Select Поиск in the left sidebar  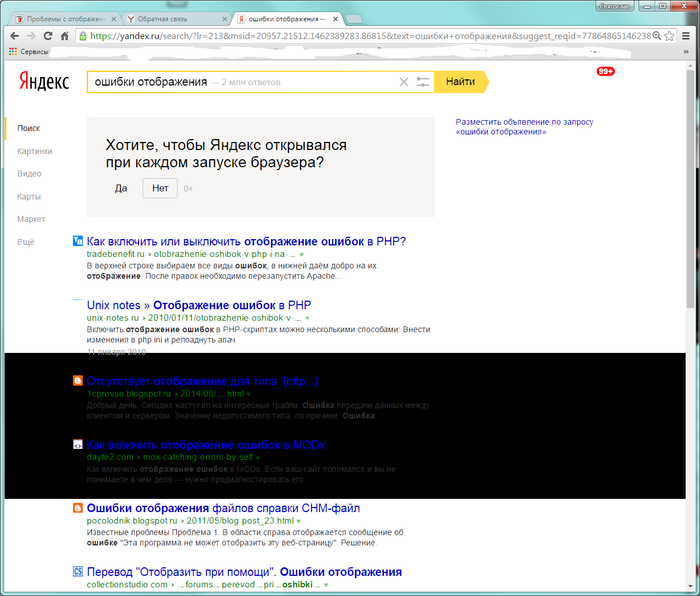click(29, 128)
